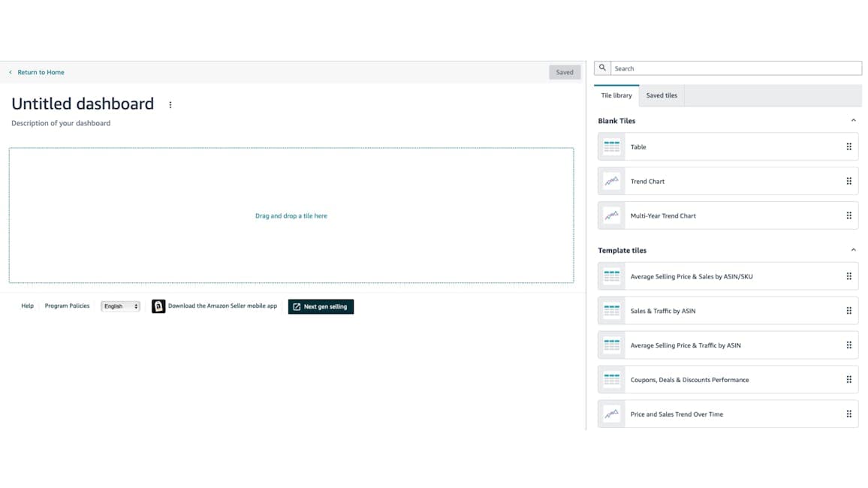Click the Next gen selling button
This screenshot has width=868, height=488.
pyautogui.click(x=321, y=306)
